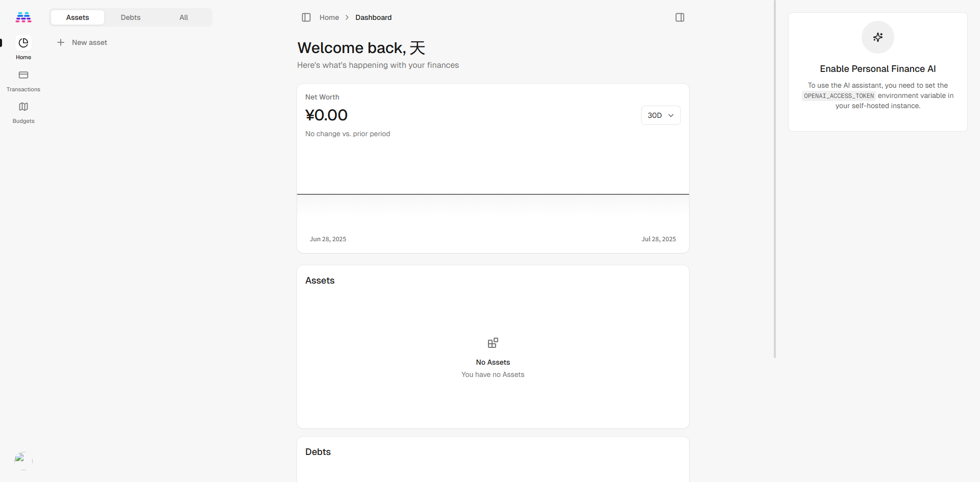Image resolution: width=980 pixels, height=482 pixels.
Task: Click the Dashboard breadcrumb
Action: (x=374, y=17)
